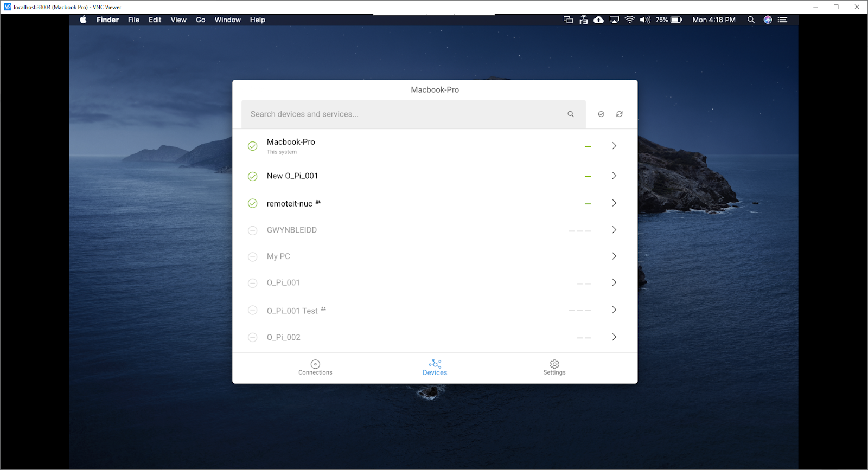Click the gray service dashes for O_Pi_002
Screen dimensions: 868x470
pos(584,338)
